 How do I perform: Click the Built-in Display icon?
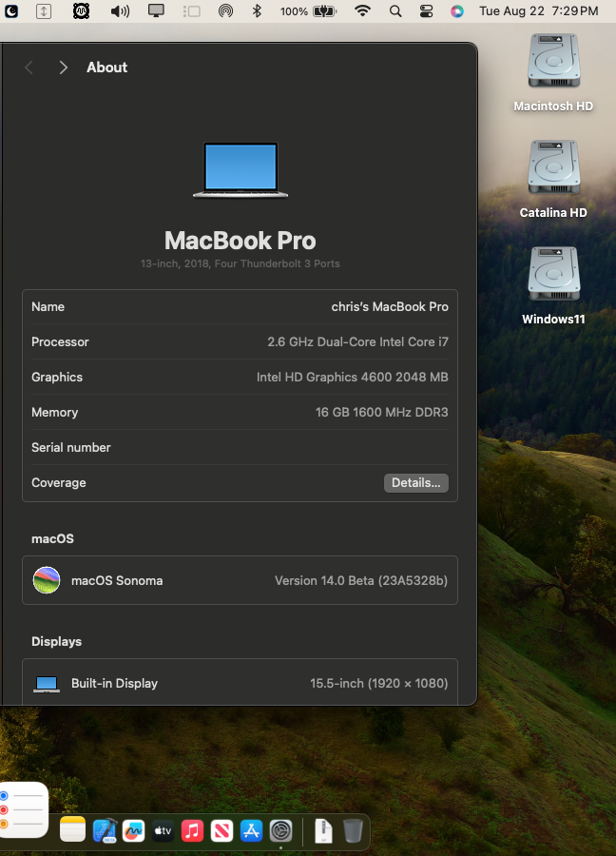[x=47, y=684]
